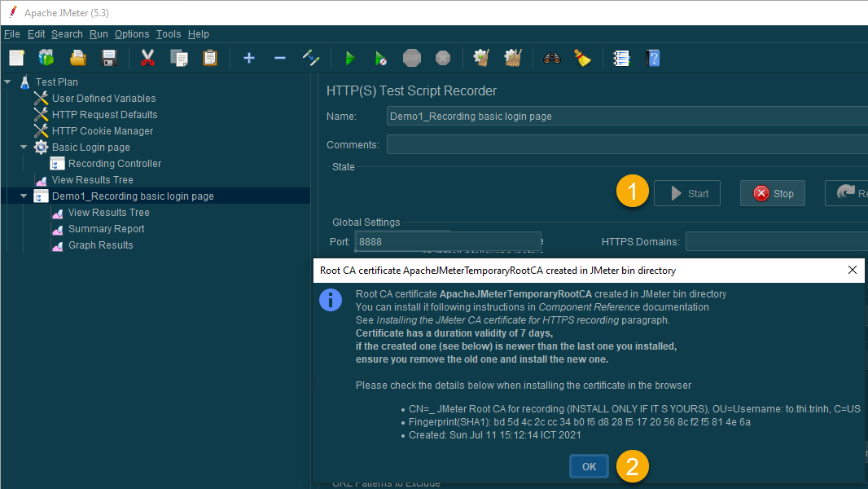Open the Search menu

pos(67,33)
